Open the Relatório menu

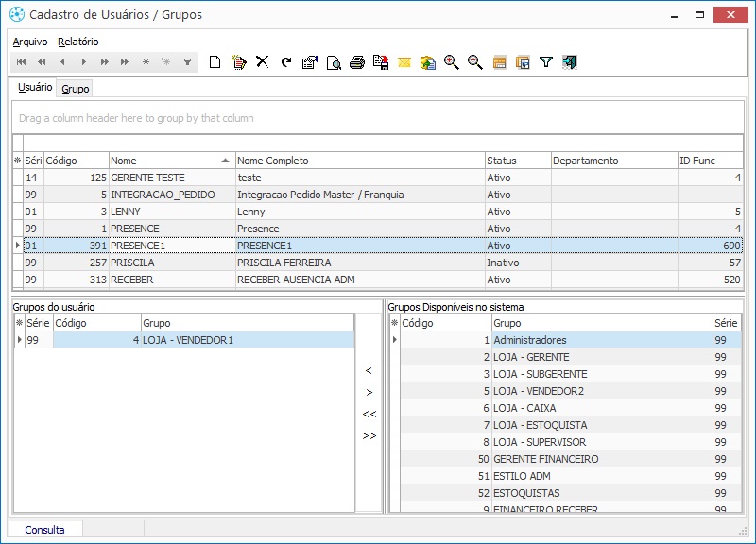(77, 42)
